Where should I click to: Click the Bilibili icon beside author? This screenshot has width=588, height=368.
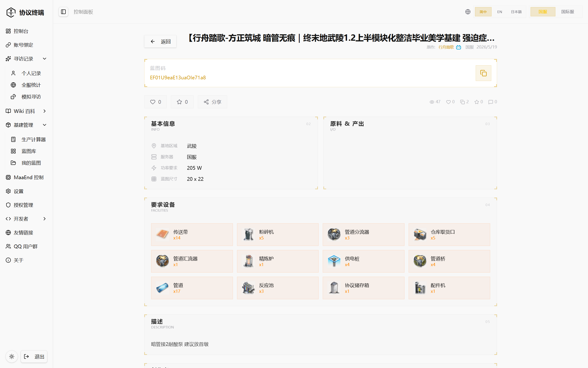coord(458,47)
